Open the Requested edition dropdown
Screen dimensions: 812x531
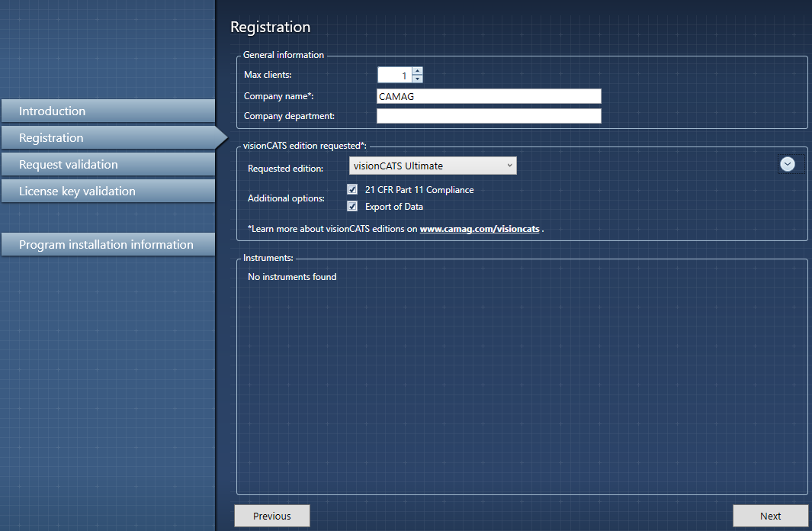pos(433,166)
